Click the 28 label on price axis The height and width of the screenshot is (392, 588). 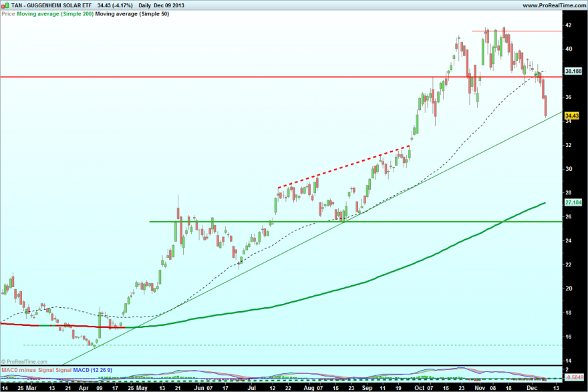(x=569, y=192)
